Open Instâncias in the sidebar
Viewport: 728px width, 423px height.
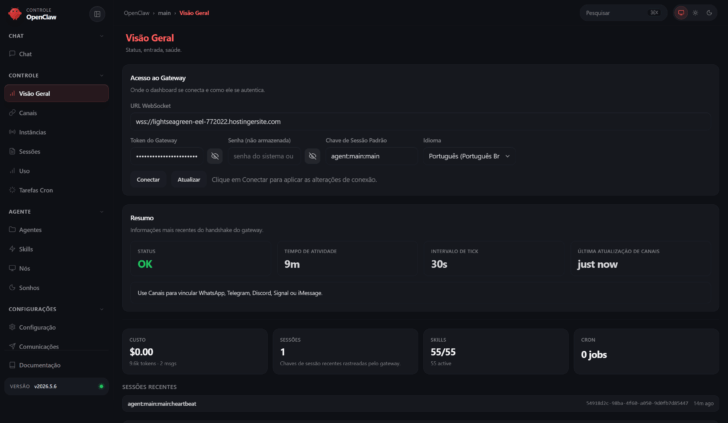[x=56, y=132]
